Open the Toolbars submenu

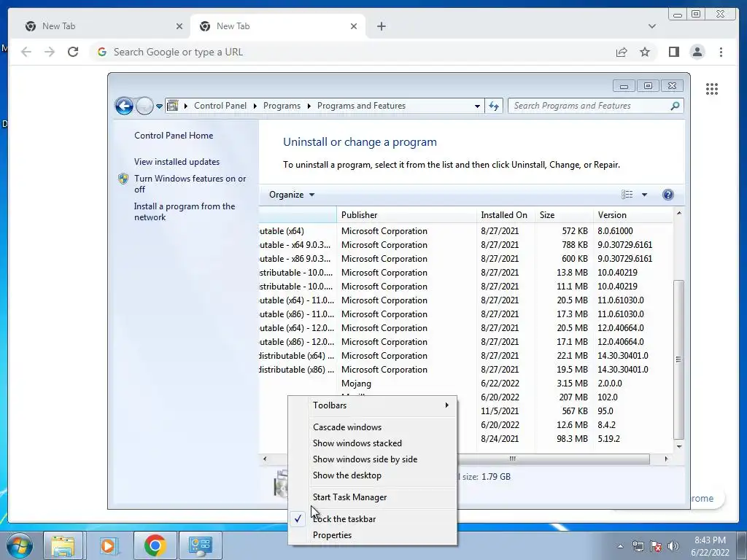pos(372,405)
